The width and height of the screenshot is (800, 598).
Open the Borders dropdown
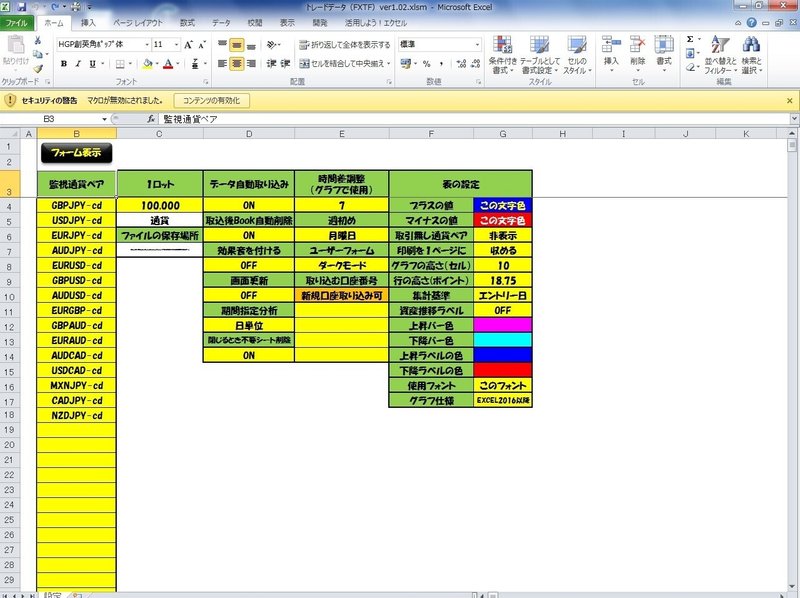click(x=130, y=64)
